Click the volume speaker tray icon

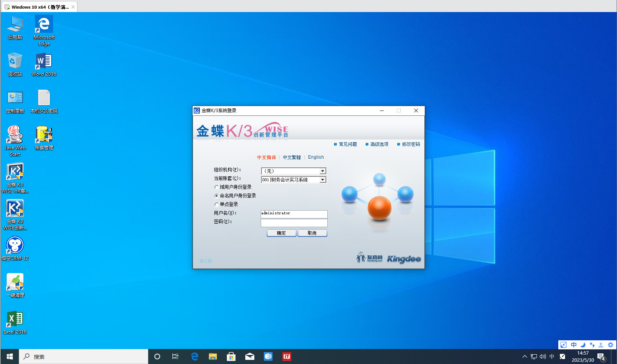[x=543, y=356]
